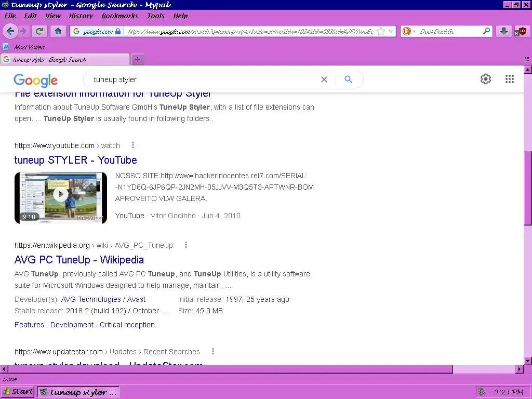The image size is (532, 399).
Task: Open the DuckDuckGo search engine selector
Action: click(x=408, y=31)
